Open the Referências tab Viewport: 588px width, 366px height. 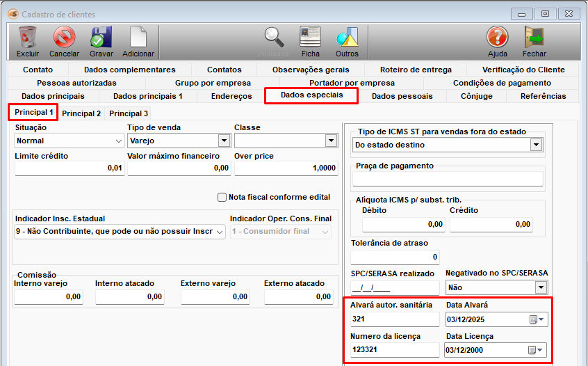click(543, 96)
